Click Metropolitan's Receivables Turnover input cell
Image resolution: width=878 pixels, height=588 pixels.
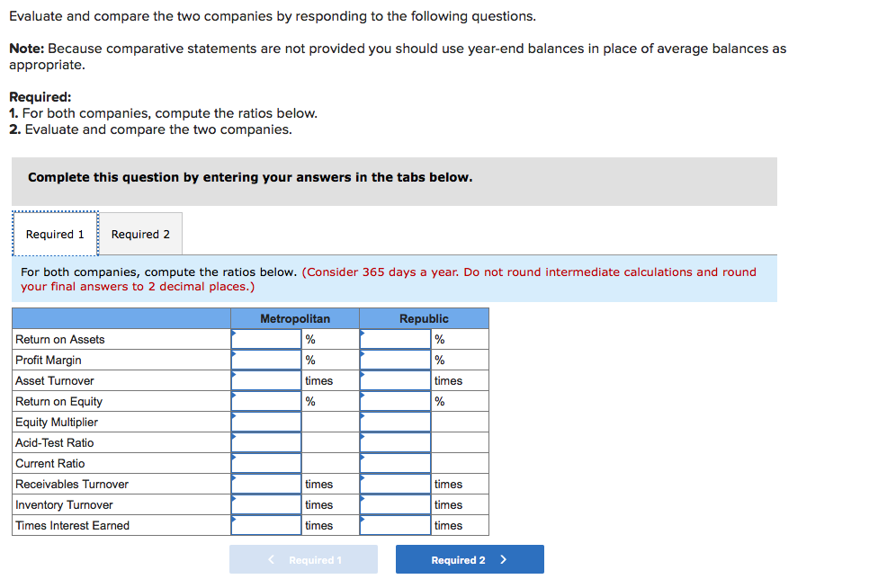[265, 484]
